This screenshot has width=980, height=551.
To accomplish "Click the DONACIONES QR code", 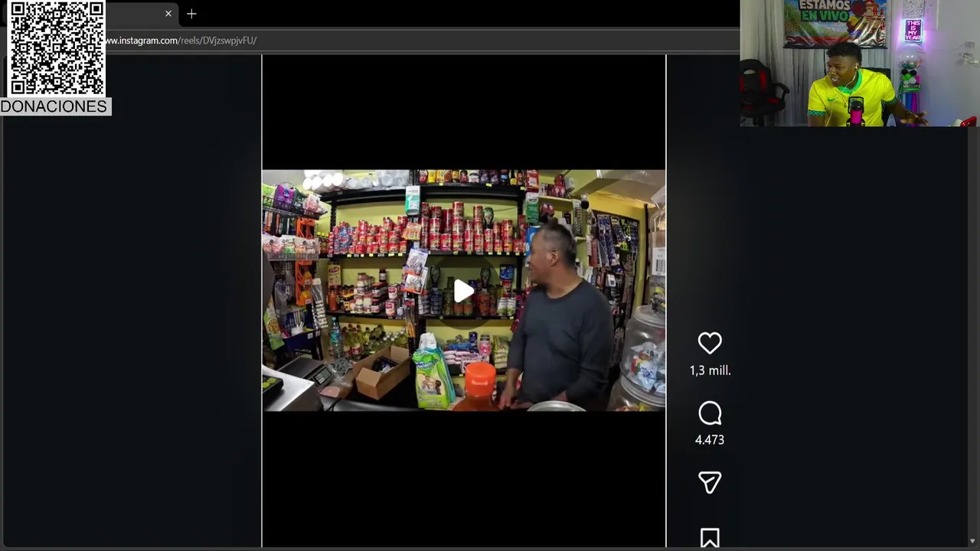I will (56, 48).
